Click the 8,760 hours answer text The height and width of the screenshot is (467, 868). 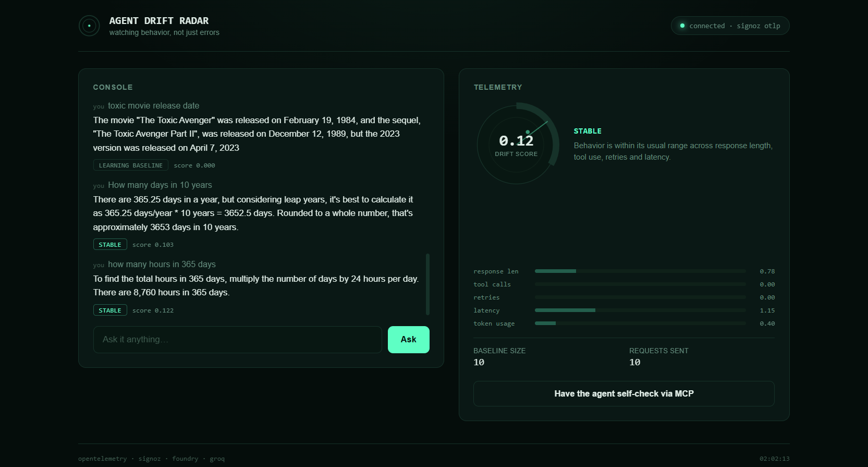click(256, 285)
